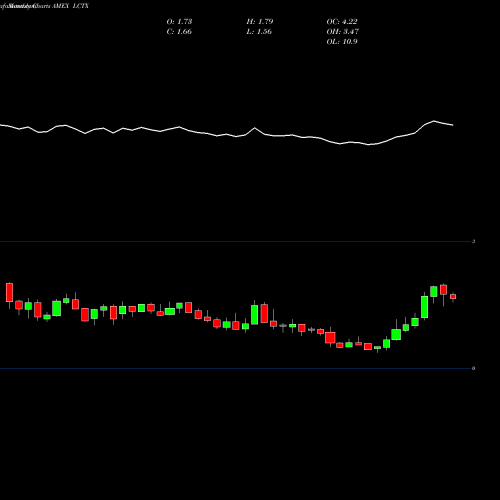Click the peak of the white moving average line

(434, 121)
